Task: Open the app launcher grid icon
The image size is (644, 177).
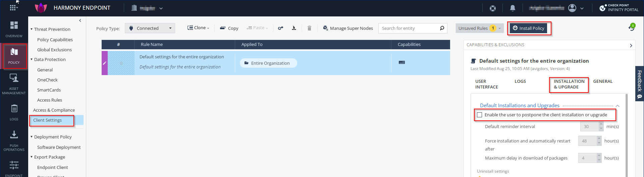Action: tap(13, 8)
